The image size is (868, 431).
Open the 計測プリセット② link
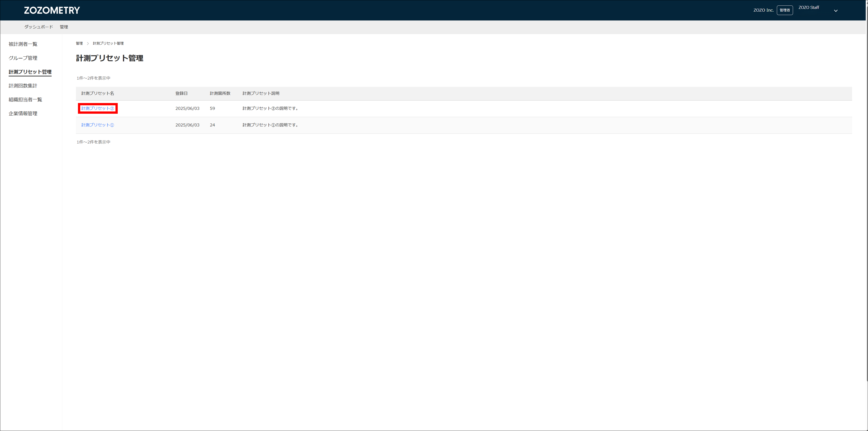pos(97,108)
